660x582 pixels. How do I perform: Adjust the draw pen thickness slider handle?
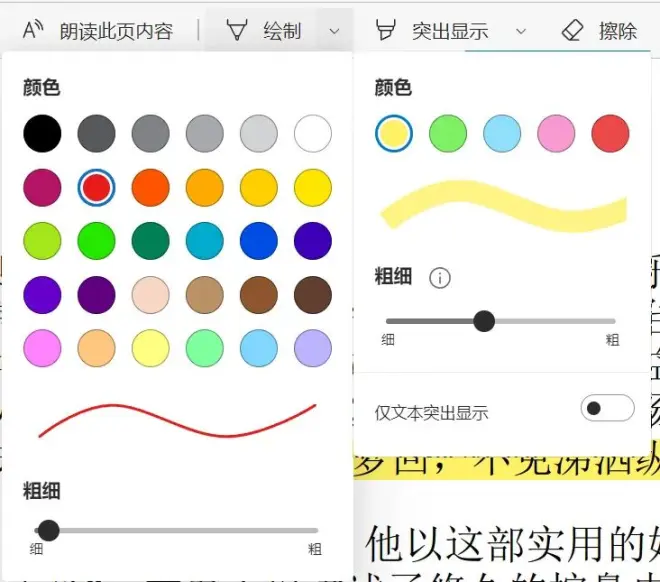(48, 530)
